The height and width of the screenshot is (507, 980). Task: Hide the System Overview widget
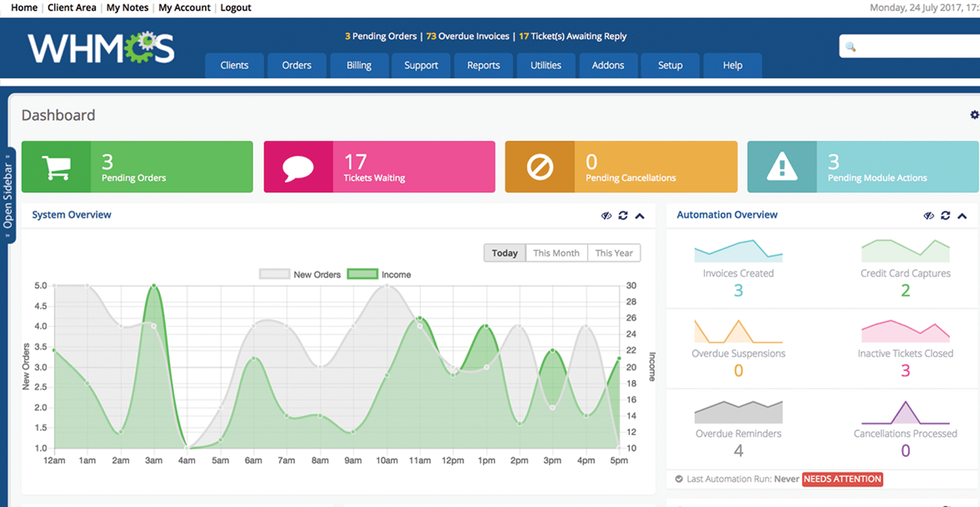pos(606,215)
